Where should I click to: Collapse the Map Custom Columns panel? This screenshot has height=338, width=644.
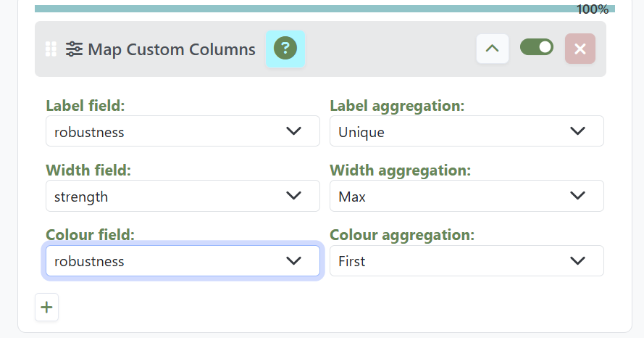[493, 49]
